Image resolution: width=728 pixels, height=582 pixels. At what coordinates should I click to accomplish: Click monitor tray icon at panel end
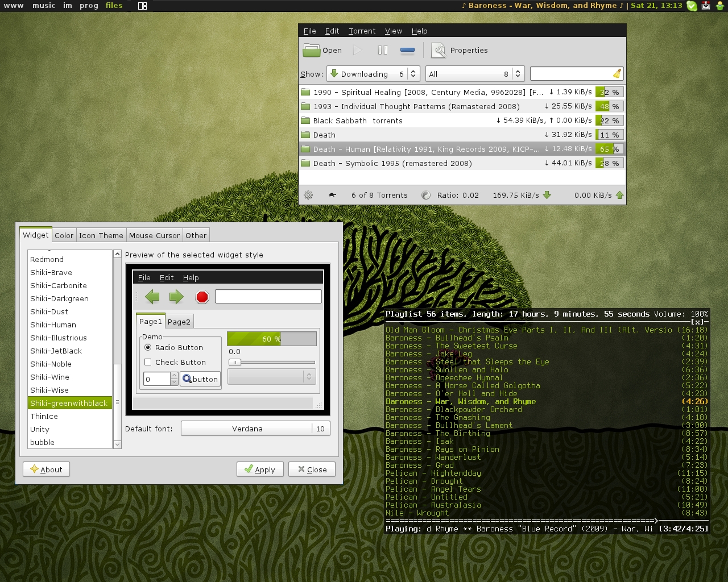(719, 6)
